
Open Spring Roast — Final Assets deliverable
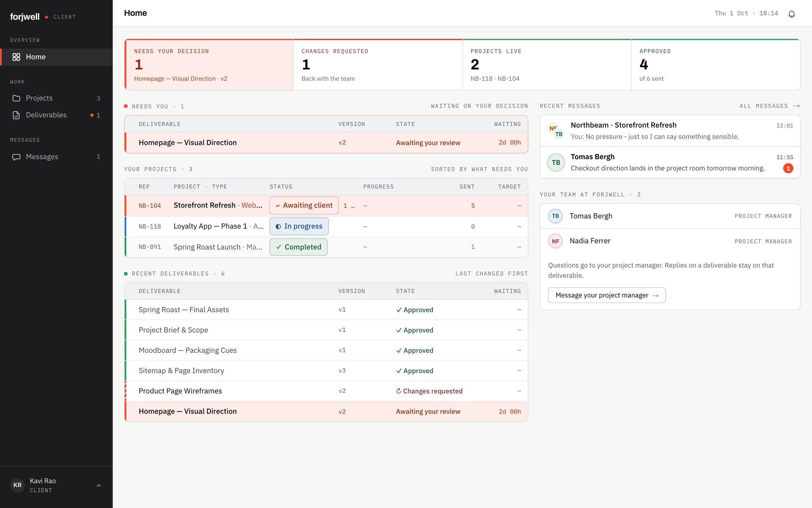pos(326,310)
